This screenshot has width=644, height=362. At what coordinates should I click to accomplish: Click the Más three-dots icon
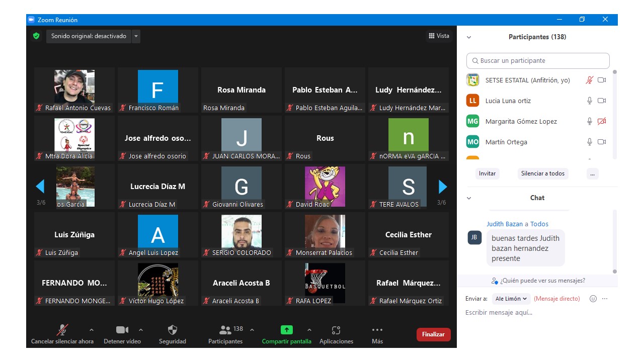377,330
